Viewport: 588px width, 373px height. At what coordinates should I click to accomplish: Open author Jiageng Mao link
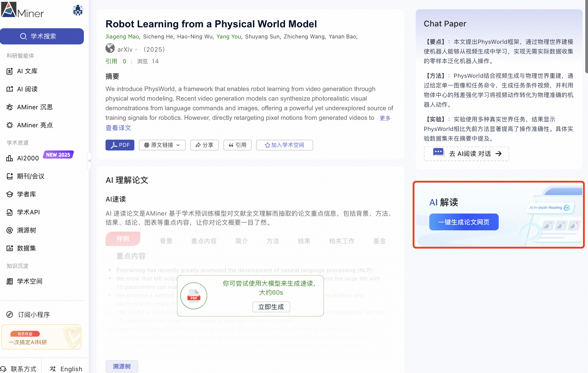[122, 37]
